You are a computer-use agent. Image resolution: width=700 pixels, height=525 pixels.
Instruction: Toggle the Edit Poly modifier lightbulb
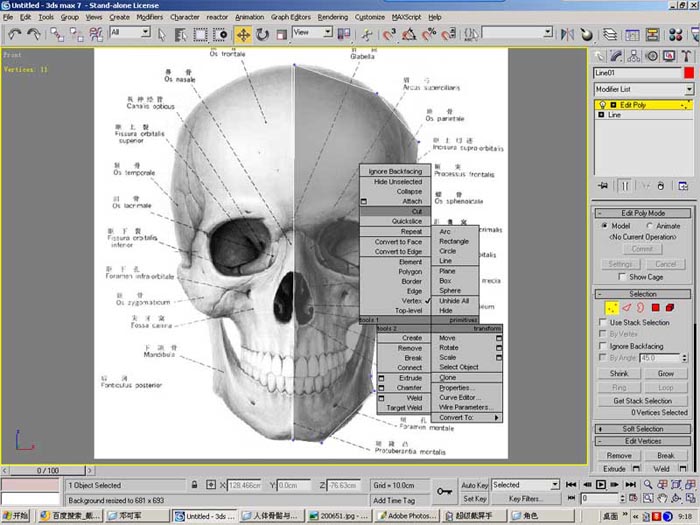[602, 105]
